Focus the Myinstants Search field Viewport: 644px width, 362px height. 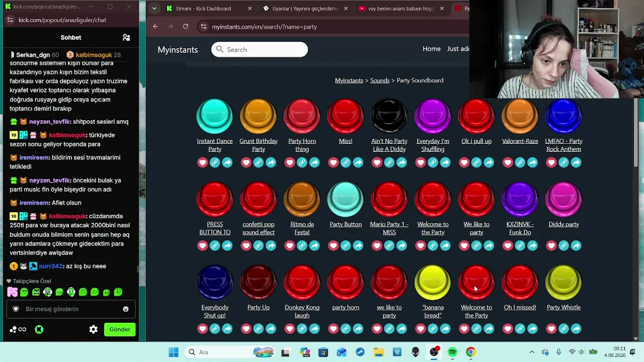(x=260, y=49)
